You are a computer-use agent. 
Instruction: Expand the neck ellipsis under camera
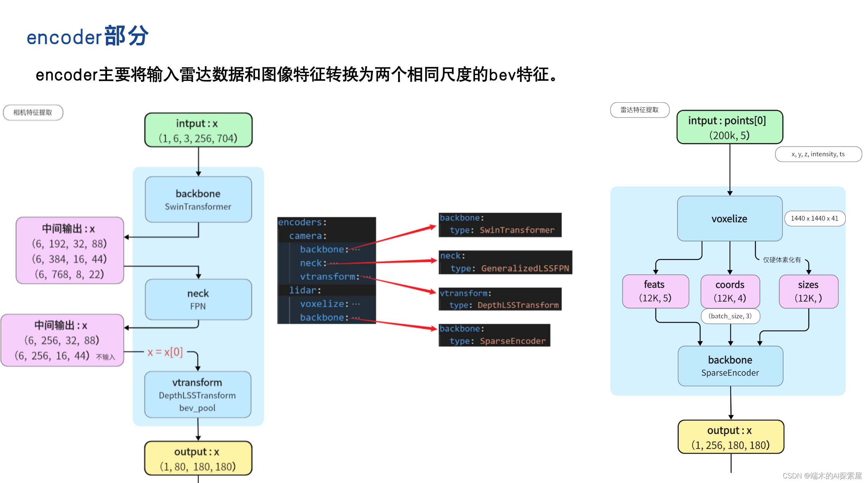point(334,263)
